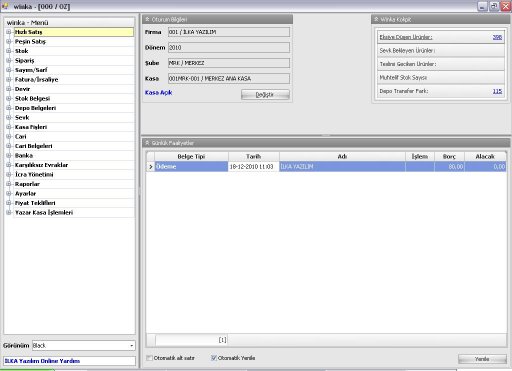Click the Kasa Açık status text
The width and height of the screenshot is (512, 371).
pos(158,93)
